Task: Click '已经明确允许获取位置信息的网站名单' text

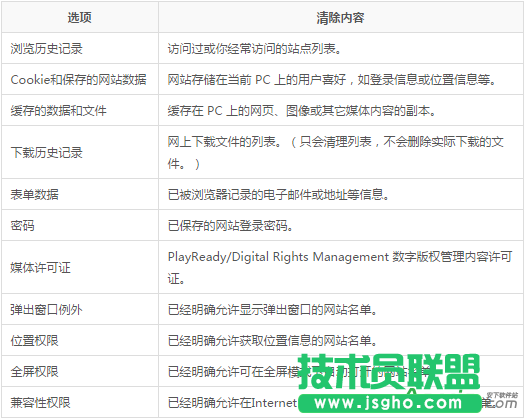Action: pos(272,340)
